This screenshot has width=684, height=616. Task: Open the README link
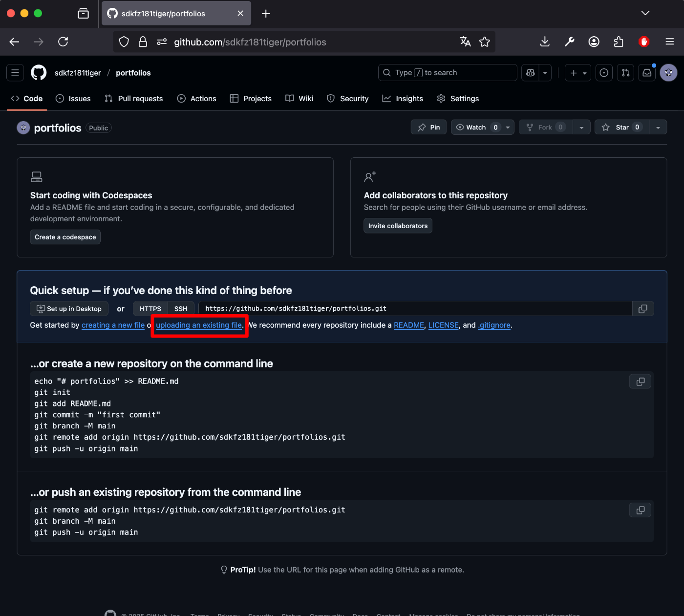[x=409, y=325]
